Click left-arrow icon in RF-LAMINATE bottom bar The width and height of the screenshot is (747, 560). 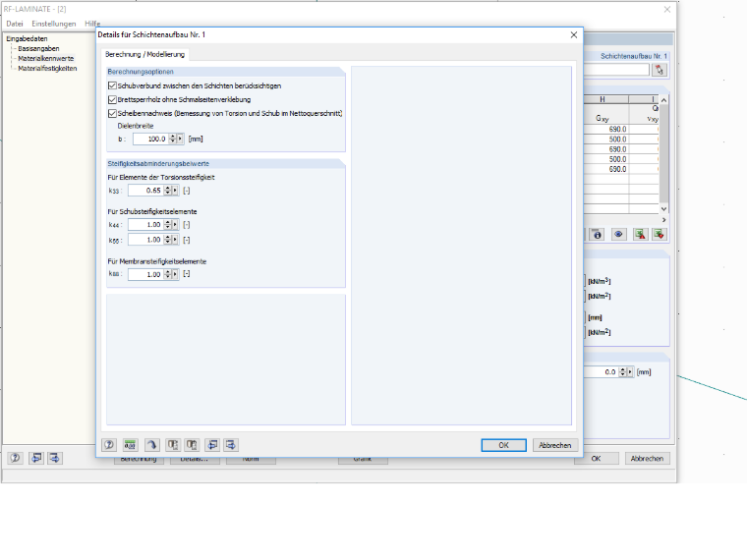click(36, 458)
